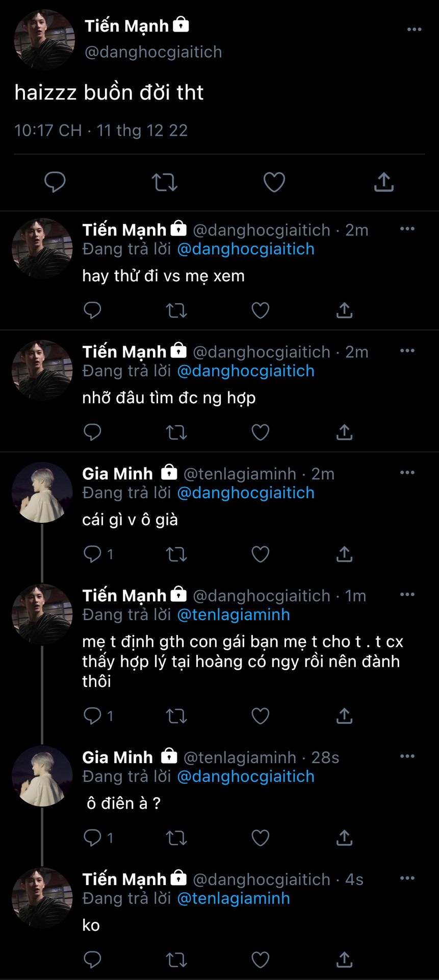The image size is (439, 980).
Task: Retweet the reply "nhỡ đâu tìm đc ng hợp"
Action: tap(176, 432)
